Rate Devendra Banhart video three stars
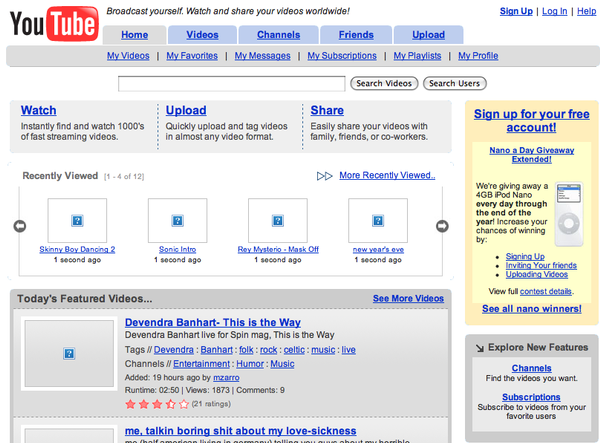Viewport: 600px width, 443px height. pyautogui.click(x=157, y=404)
